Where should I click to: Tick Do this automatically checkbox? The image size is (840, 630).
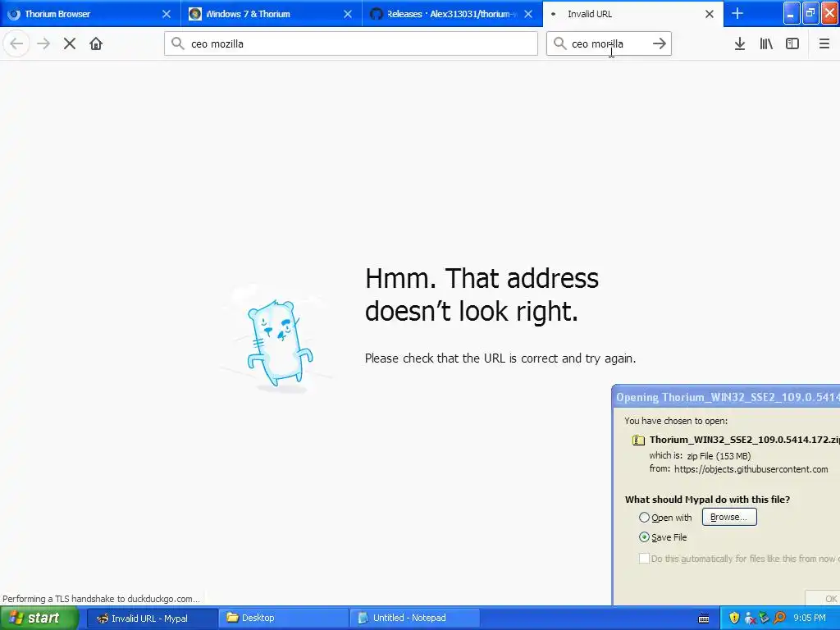(645, 558)
